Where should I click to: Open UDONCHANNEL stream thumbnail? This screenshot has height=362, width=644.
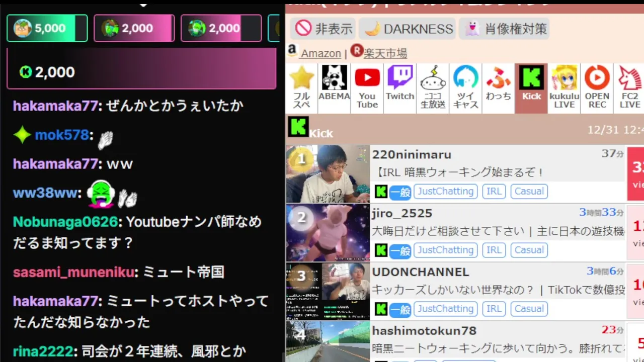coord(328,292)
